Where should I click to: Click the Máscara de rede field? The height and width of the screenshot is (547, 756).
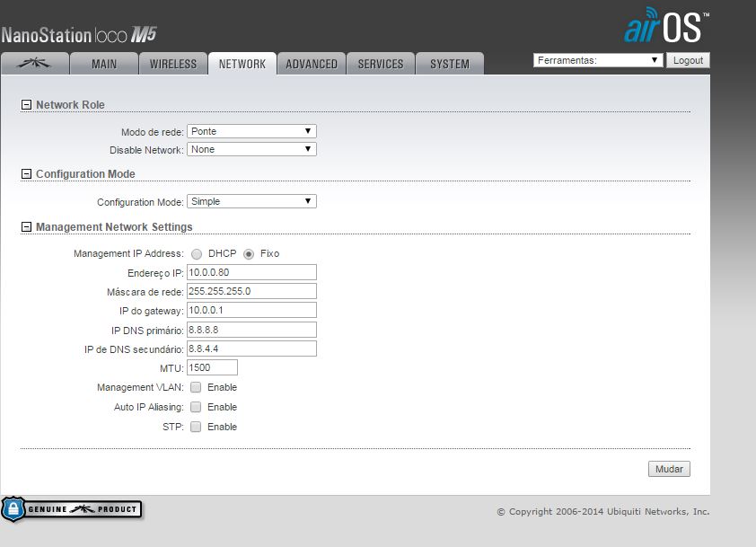(x=251, y=291)
